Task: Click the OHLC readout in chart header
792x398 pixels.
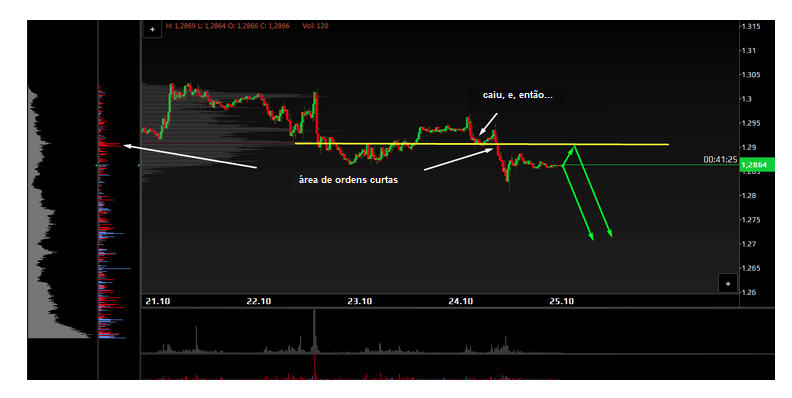Action: 227,26
